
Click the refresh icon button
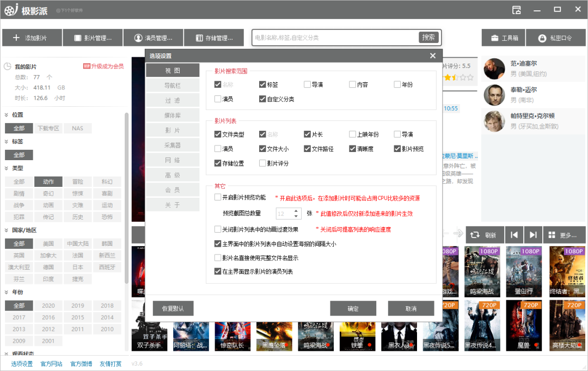click(x=475, y=235)
